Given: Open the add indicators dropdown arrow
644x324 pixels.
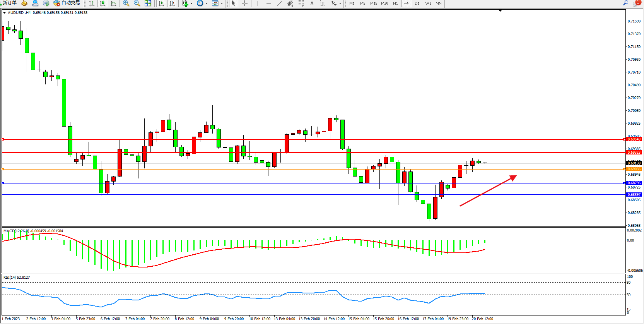Looking at the screenshot, I should (x=191, y=3).
